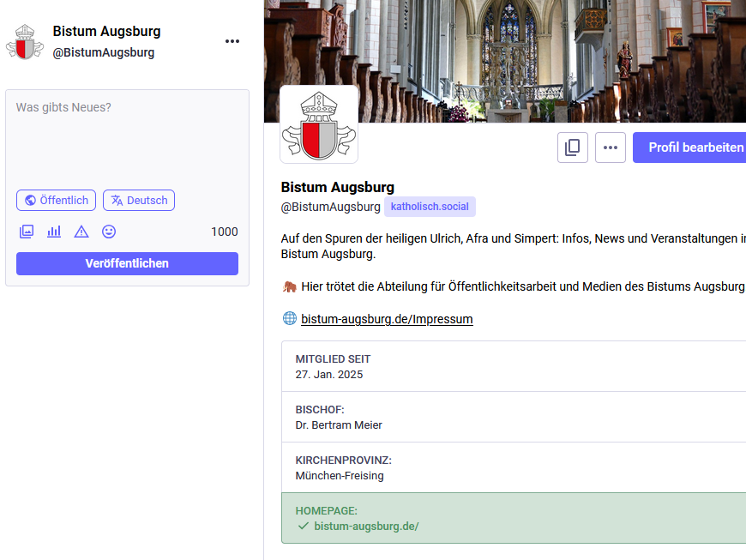Click the copy profile link icon

coord(573,148)
